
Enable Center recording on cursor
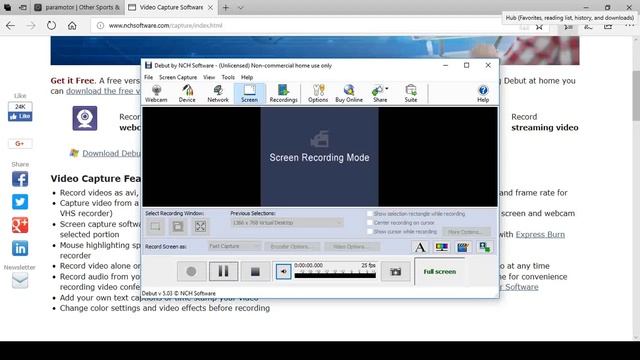pos(370,222)
